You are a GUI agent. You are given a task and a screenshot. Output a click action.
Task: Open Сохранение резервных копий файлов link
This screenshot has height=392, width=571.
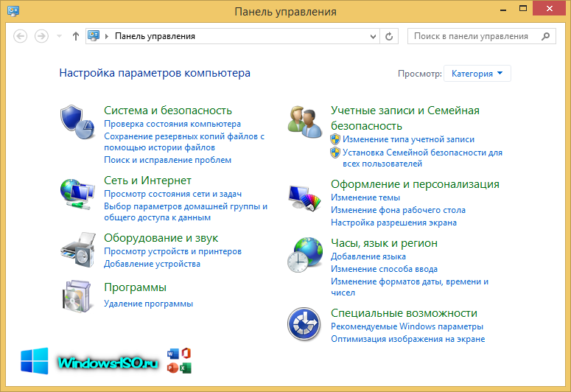point(184,141)
